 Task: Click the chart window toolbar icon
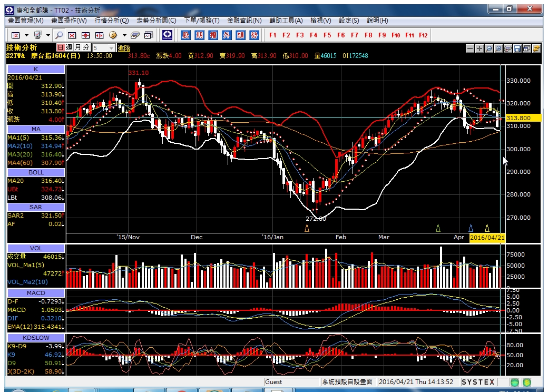click(x=149, y=35)
